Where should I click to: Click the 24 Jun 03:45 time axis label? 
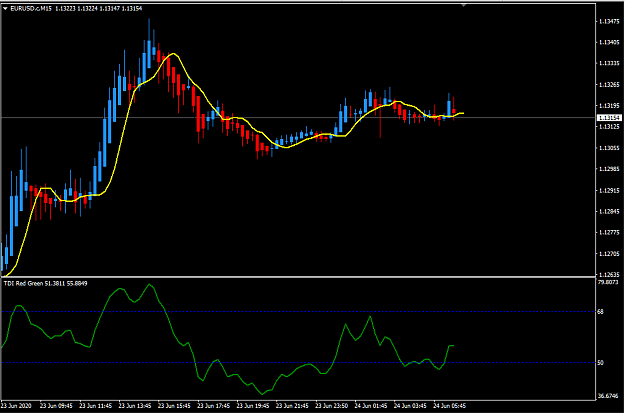point(410,406)
